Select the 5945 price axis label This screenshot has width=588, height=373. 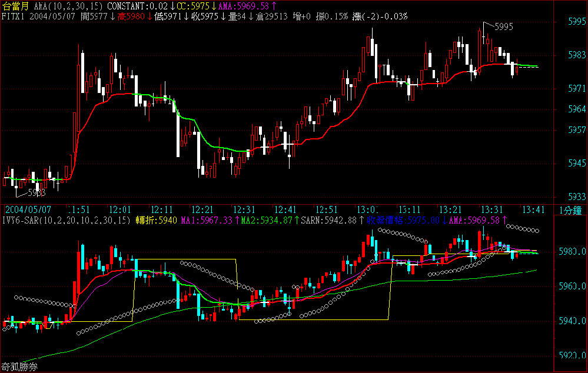(x=577, y=164)
